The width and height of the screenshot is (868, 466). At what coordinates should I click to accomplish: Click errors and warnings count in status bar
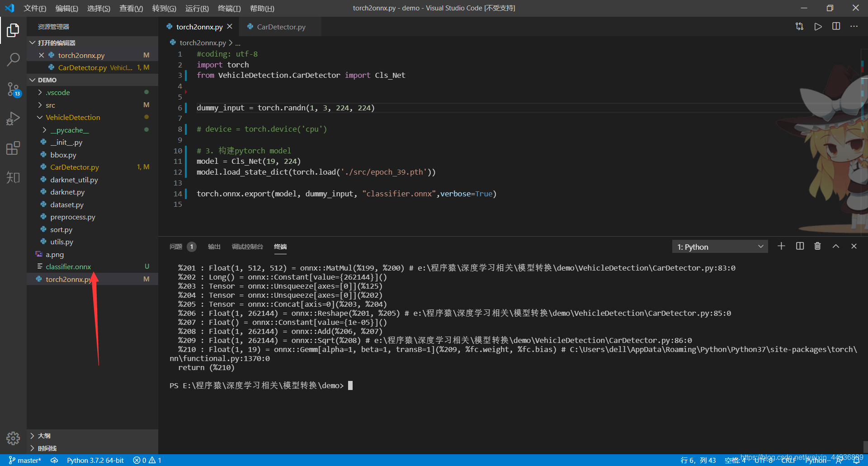click(147, 460)
